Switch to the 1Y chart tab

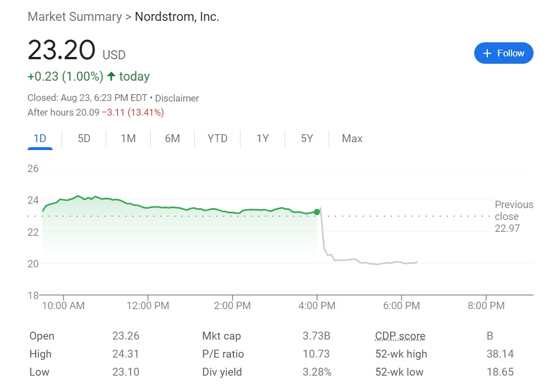263,139
